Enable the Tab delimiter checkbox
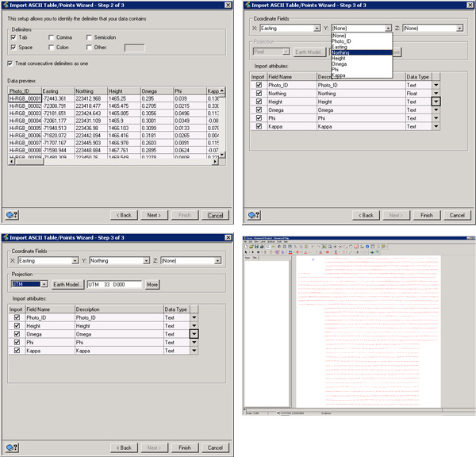The height and width of the screenshot is (457, 476). pos(13,37)
